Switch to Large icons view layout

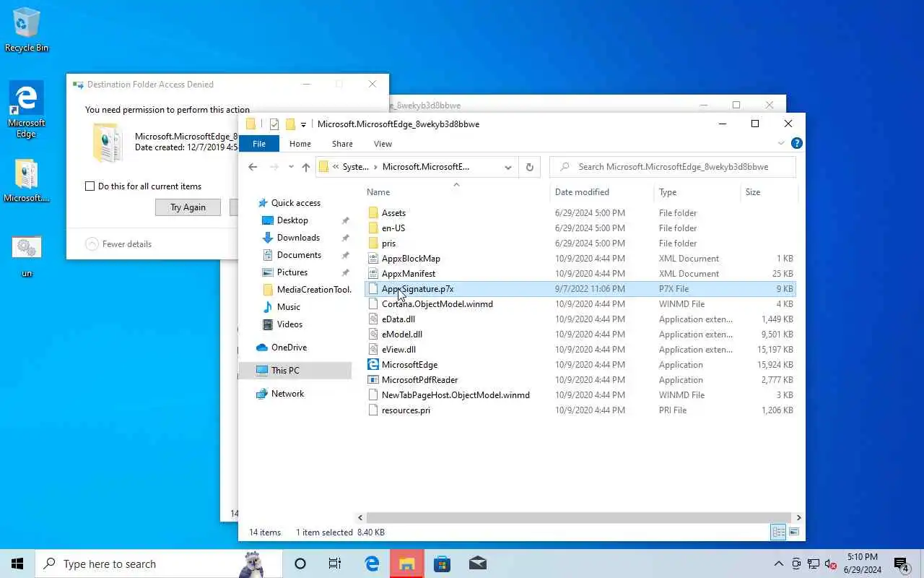tap(794, 532)
